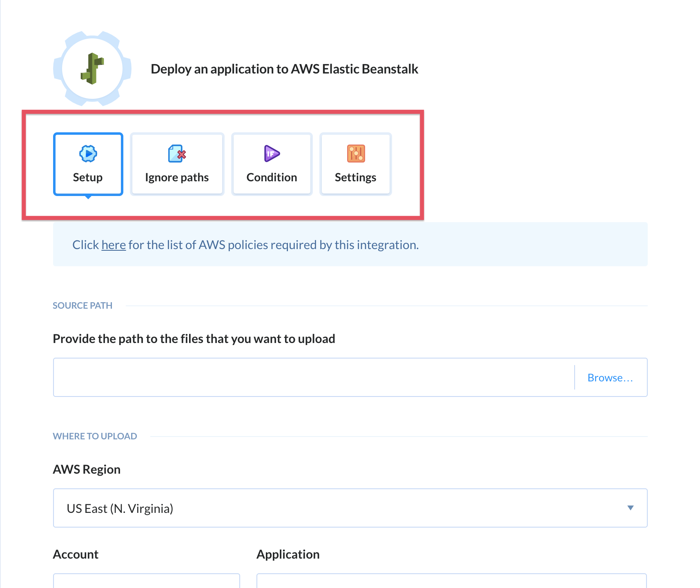Open the Condition tab label
The width and height of the screenshot is (700, 588).
pos(272,177)
